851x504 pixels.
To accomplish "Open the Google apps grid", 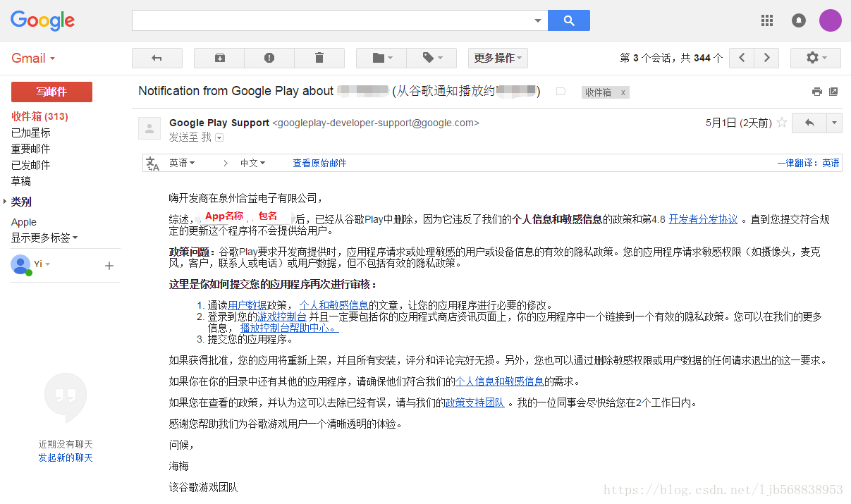I will pos(767,20).
